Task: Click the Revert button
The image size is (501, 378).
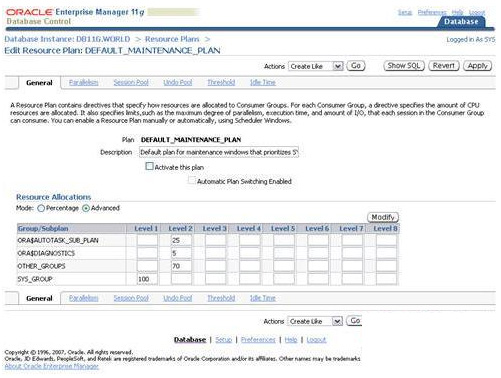Action: (444, 66)
